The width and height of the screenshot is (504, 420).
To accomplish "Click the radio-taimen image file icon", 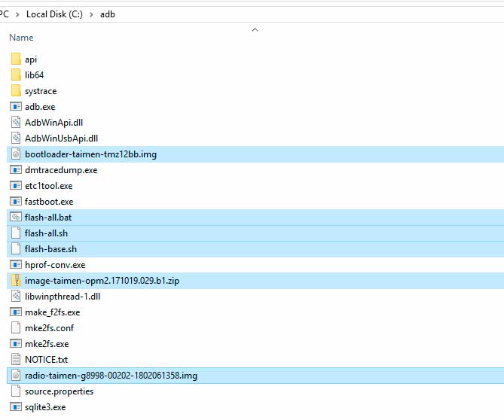I will pos(16,376).
